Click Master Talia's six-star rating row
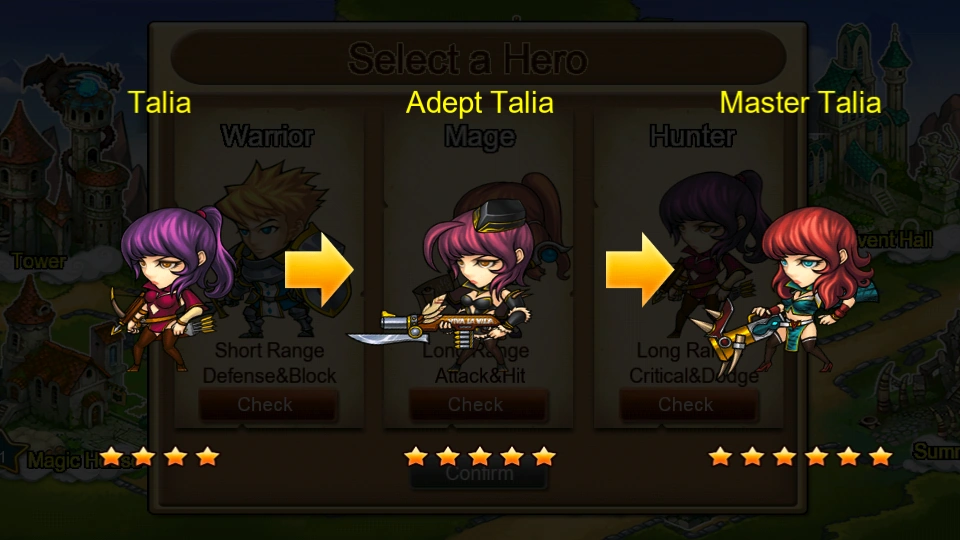Screen dimensions: 960x540 800,456
